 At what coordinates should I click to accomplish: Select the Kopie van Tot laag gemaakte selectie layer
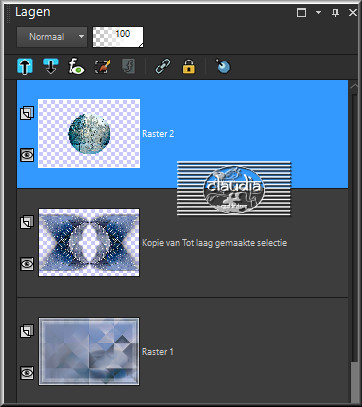[x=182, y=243]
